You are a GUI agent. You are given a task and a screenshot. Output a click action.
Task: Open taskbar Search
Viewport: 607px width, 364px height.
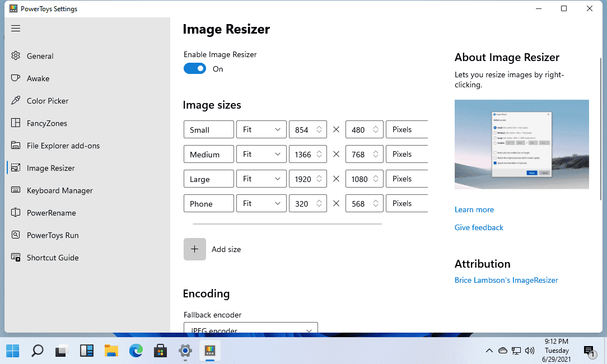[x=37, y=351]
